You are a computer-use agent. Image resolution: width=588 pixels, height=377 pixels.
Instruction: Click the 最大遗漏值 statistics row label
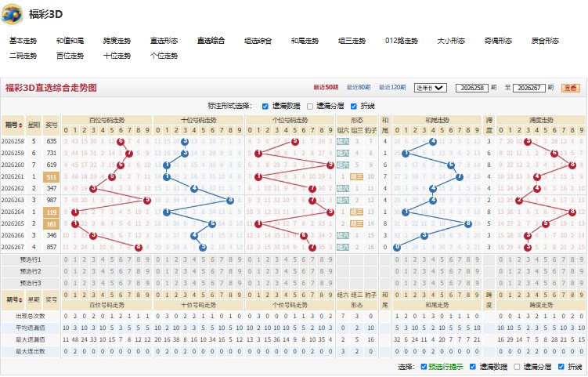(31, 339)
